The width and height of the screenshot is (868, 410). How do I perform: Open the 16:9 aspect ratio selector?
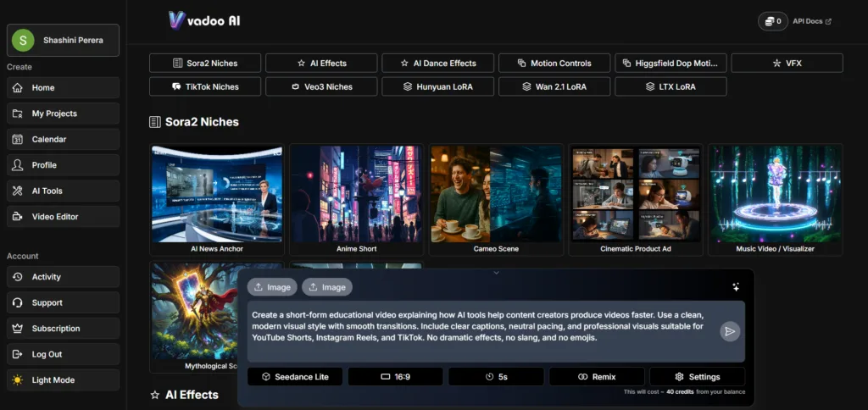(x=396, y=377)
